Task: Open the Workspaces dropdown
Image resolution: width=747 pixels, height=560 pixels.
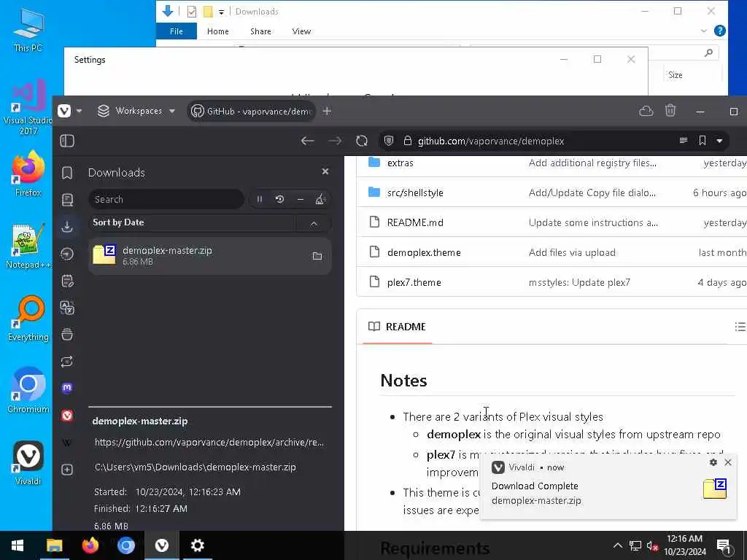Action: pyautogui.click(x=136, y=111)
